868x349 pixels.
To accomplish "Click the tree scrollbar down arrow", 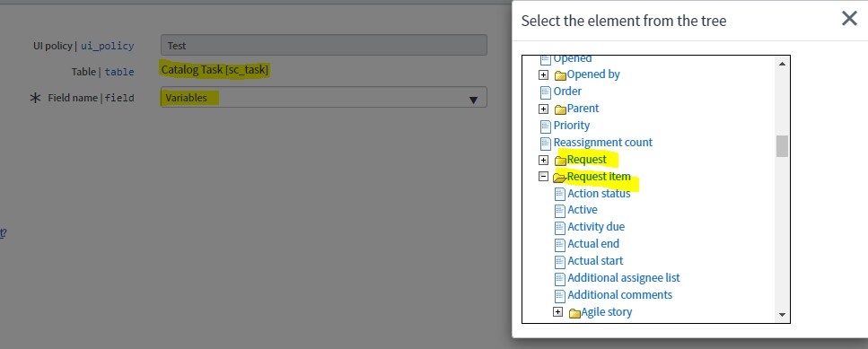I will pos(782,315).
